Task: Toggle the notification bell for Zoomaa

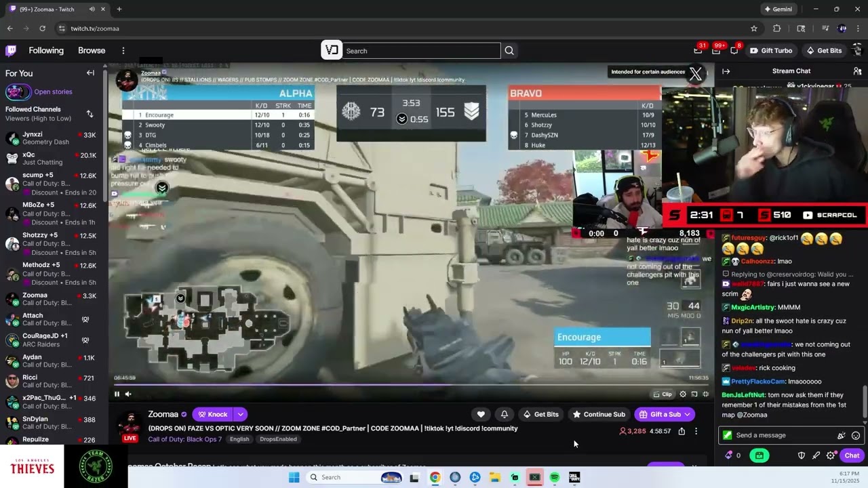Action: click(x=504, y=414)
